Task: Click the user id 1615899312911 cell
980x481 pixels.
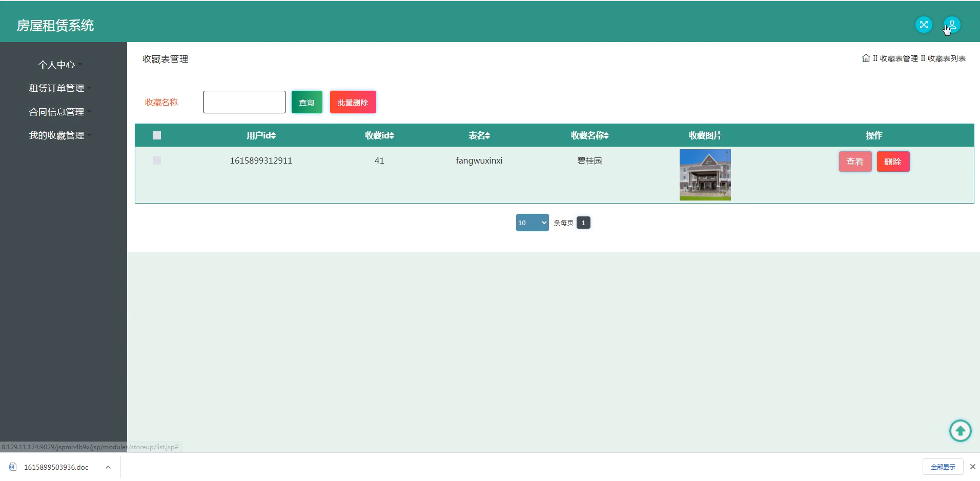Action: tap(261, 161)
